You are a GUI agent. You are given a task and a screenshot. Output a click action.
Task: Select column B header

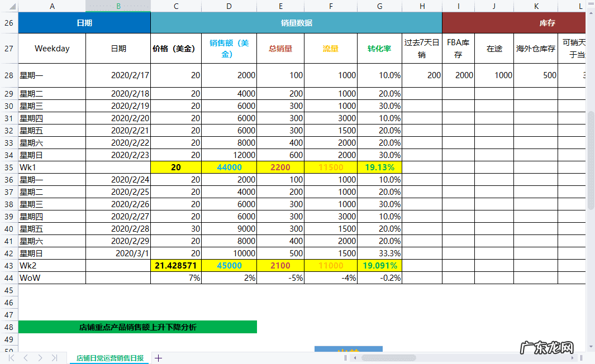(118, 6)
